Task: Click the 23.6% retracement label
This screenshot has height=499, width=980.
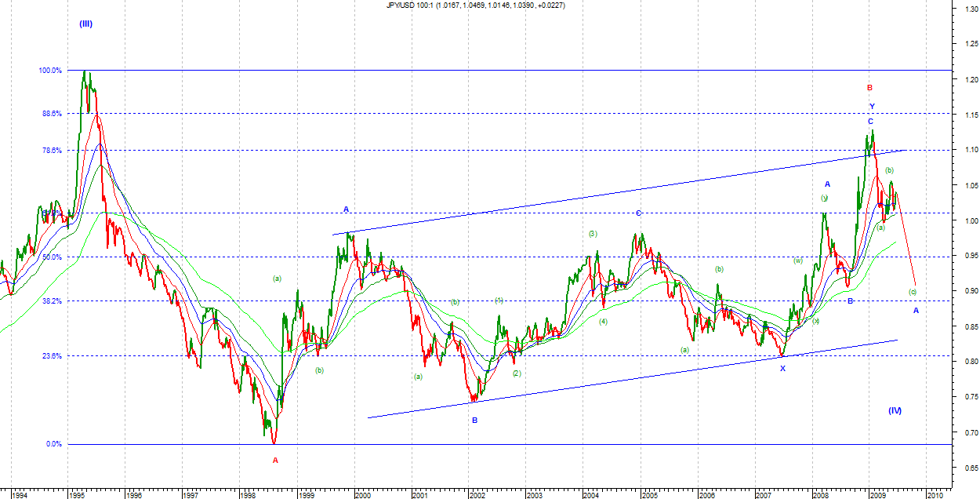Action: (x=50, y=356)
